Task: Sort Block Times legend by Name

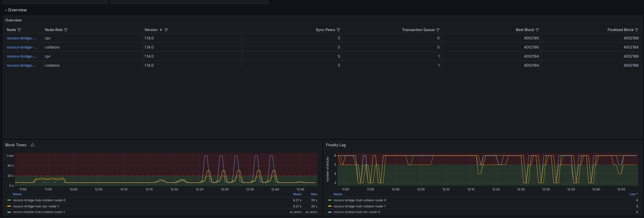Action: tap(17, 194)
